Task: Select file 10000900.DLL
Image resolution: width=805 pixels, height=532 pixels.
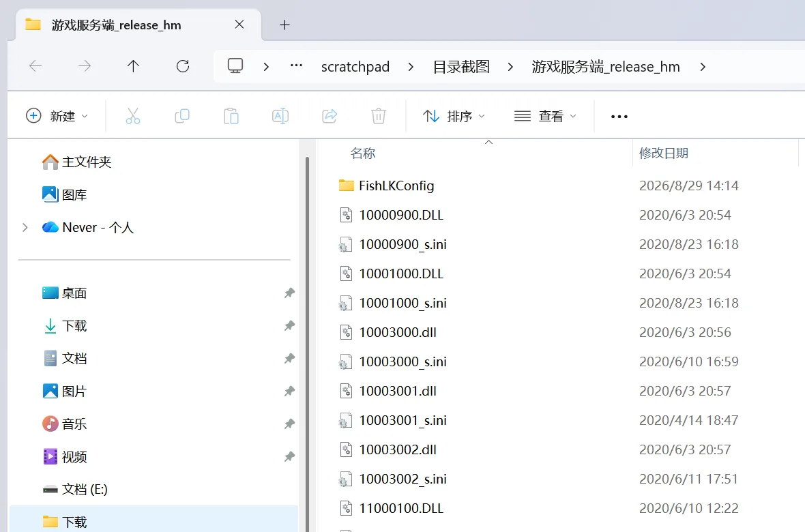Action: click(x=391, y=215)
